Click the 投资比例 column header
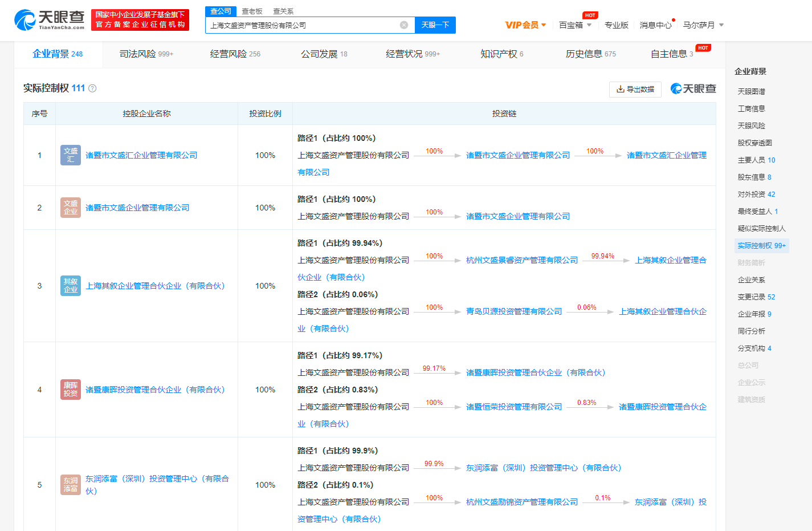Viewport: 812px width, 531px height. coord(265,114)
